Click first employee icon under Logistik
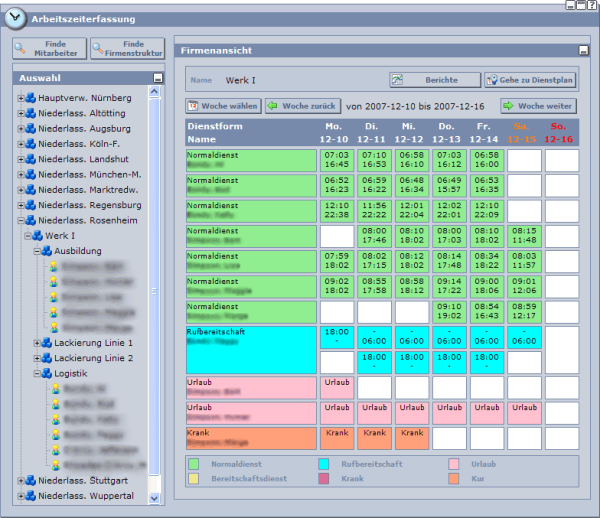This screenshot has height=518, width=600. coord(56,389)
